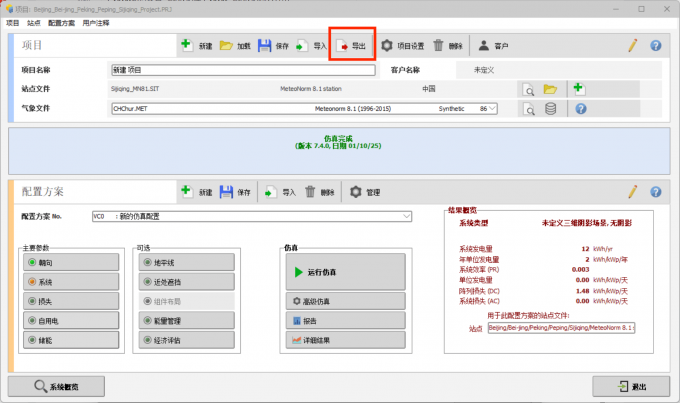Open variant management (管理) gear
The height and width of the screenshot is (403, 680).
[364, 191]
